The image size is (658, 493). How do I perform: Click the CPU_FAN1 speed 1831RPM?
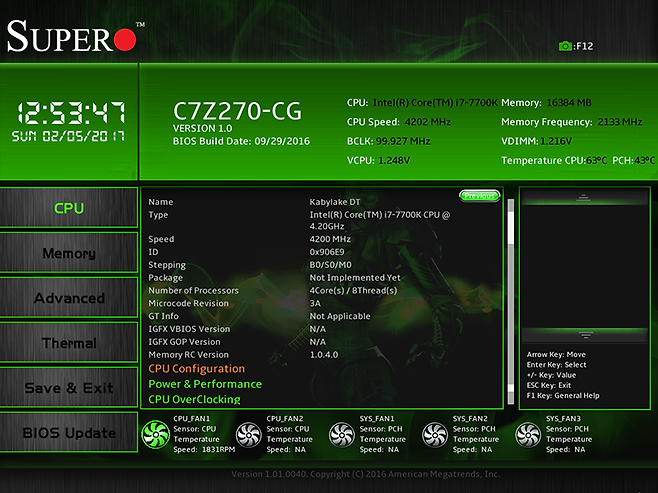[218, 449]
